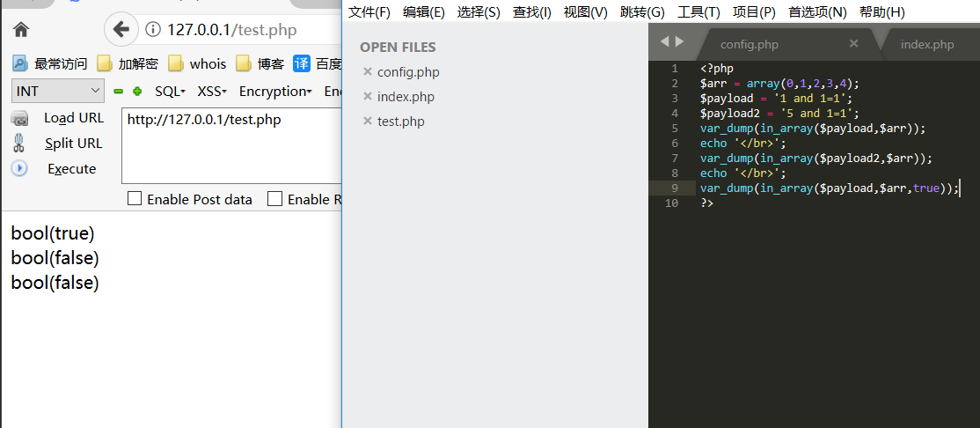Open the INT dropdown in HackBar
The width and height of the screenshot is (980, 428).
coord(58,91)
